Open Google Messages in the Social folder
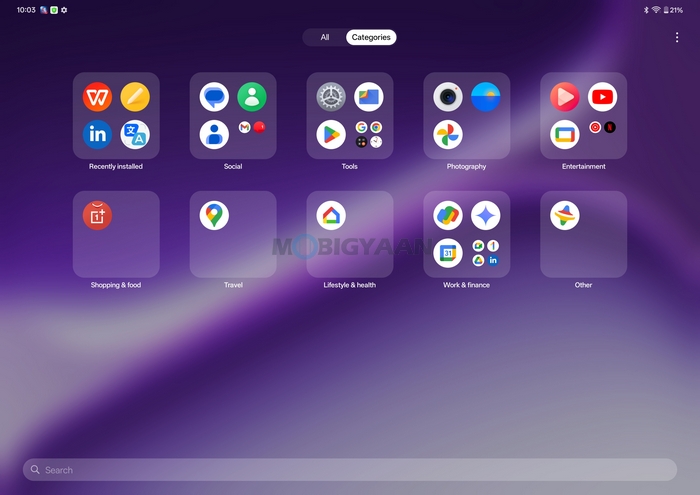The width and height of the screenshot is (700, 495). pos(214,97)
